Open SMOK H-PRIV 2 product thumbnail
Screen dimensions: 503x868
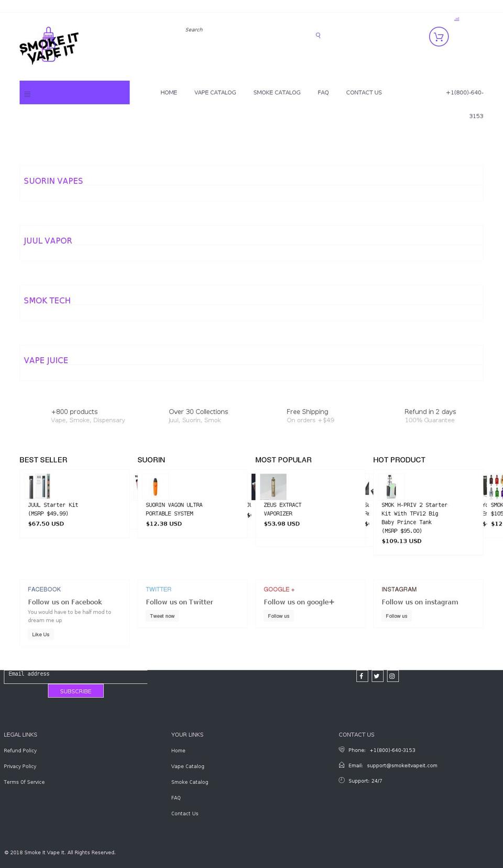[391, 486]
